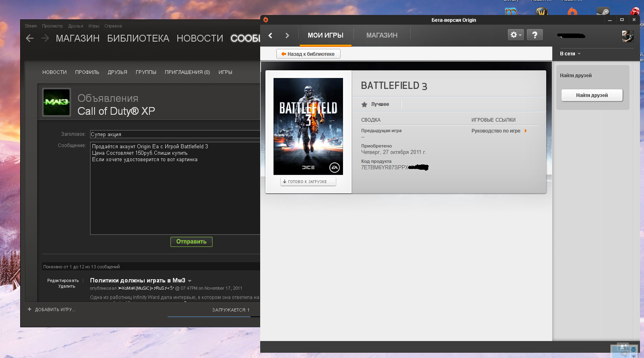Open the World of Warcraft desktop icon
This screenshot has height=358, width=644.
point(542,11)
